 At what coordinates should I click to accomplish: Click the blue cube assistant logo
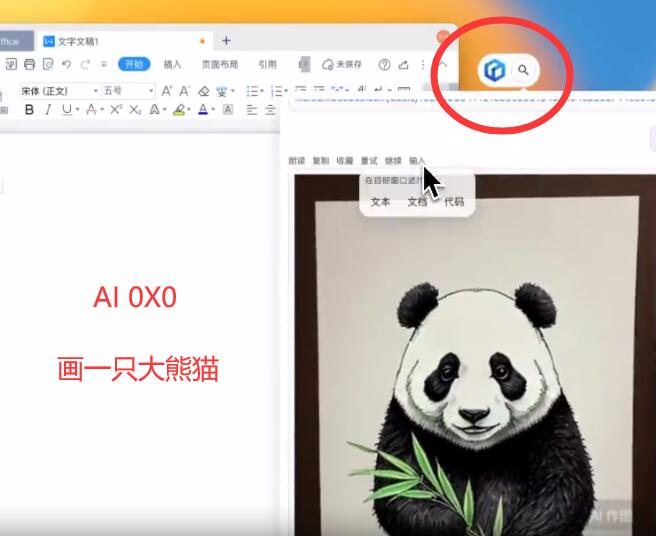495,70
